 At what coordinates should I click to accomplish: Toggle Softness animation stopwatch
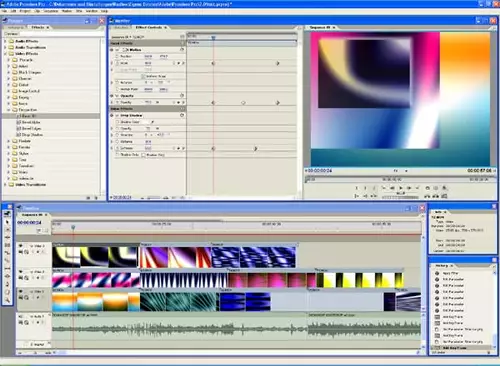coord(117,148)
